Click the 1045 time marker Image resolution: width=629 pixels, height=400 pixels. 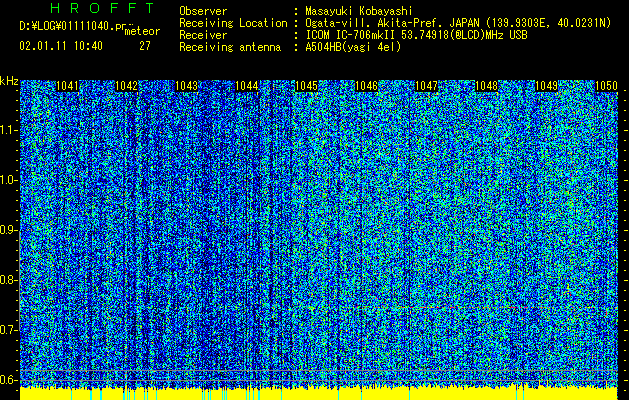306,86
